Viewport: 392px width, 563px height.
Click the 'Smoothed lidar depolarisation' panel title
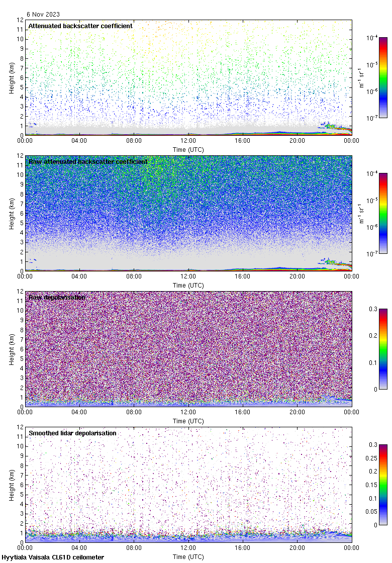72,433
